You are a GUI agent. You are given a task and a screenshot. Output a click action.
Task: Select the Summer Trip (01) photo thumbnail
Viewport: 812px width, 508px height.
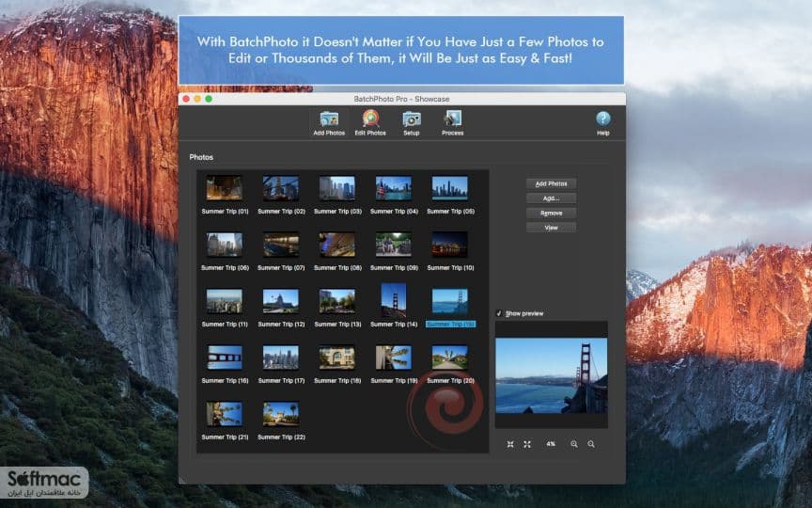point(225,187)
